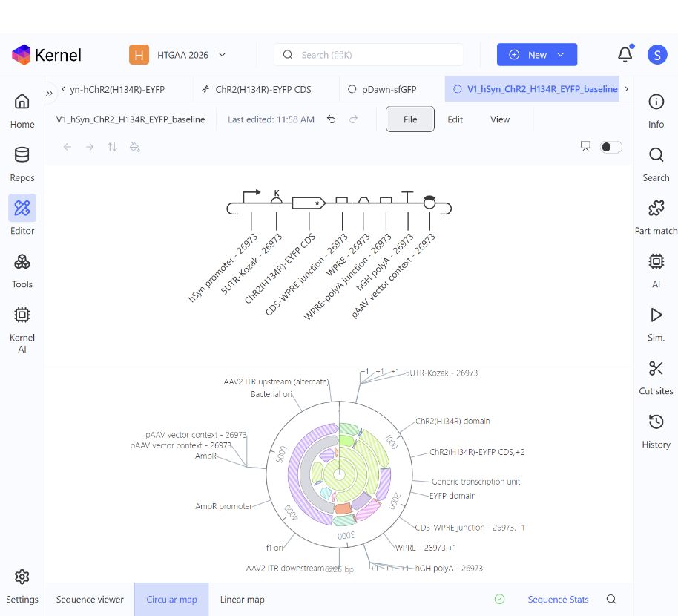Open the AI chip panel on right
The height and width of the screenshot is (616, 678).
pos(656,271)
